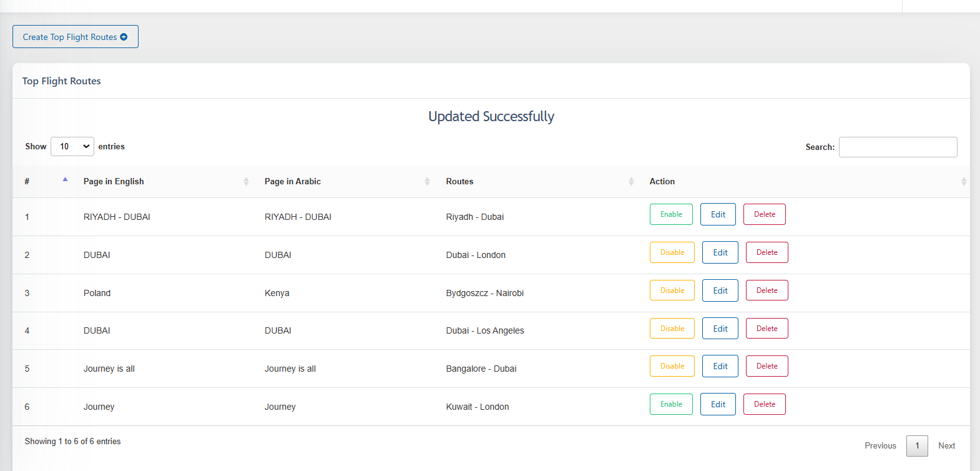Click sort arrows on Page in Arabic column

[x=427, y=181]
